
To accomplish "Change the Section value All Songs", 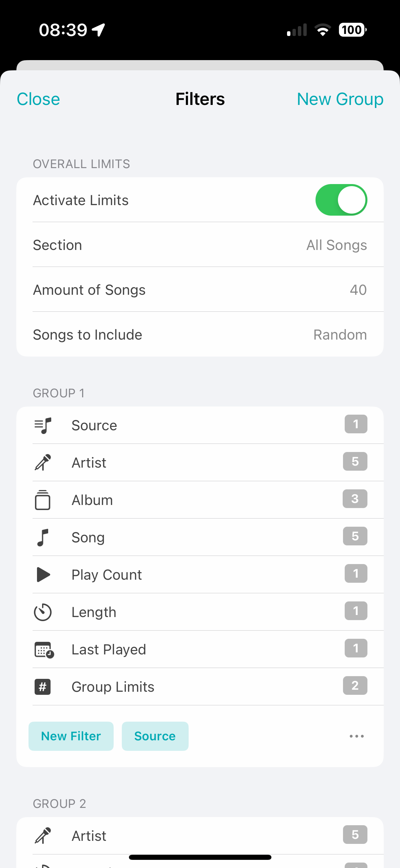I will click(x=337, y=245).
